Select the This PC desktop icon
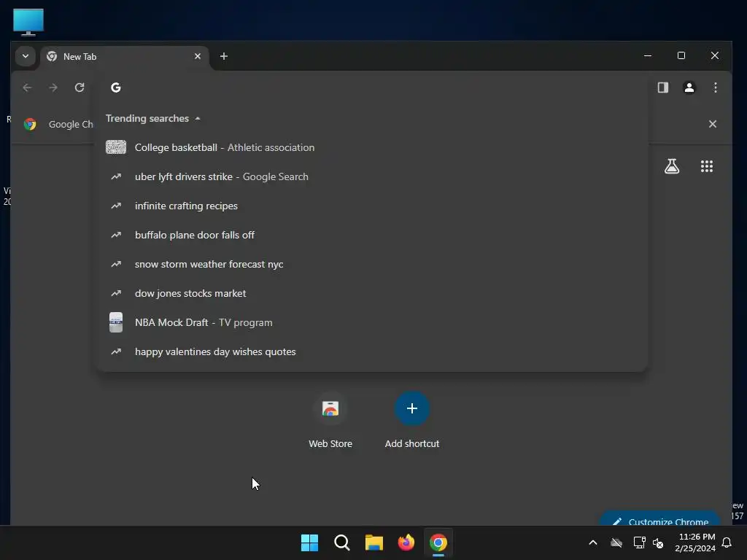The image size is (747, 560). pyautogui.click(x=28, y=22)
